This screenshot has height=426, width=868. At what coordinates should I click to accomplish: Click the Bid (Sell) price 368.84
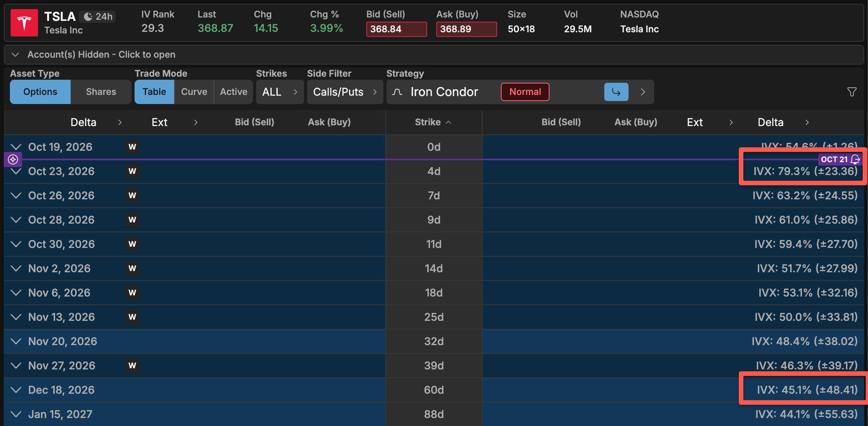click(x=396, y=29)
